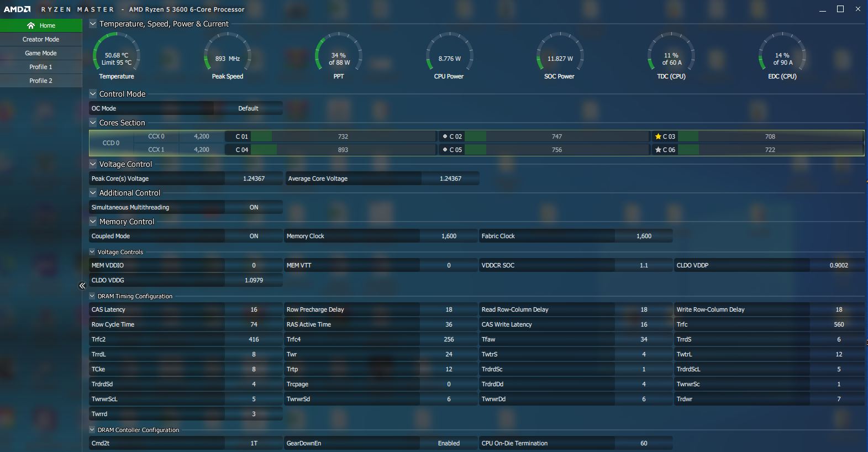The width and height of the screenshot is (868, 452).
Task: Click the C 01 core speed bar
Action: (x=343, y=136)
